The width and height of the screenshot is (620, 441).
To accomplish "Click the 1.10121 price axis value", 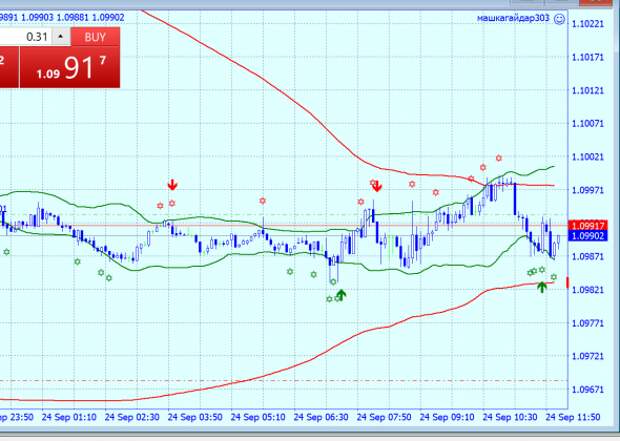I will pos(588,91).
